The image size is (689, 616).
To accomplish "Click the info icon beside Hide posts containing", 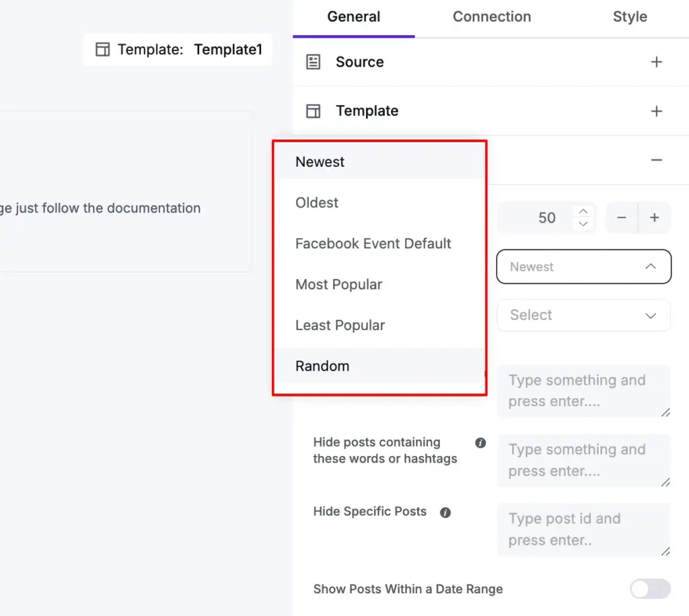I will pos(480,442).
